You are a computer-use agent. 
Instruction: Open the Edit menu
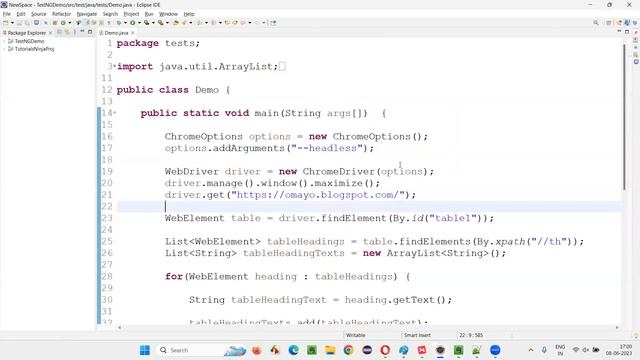(21, 14)
